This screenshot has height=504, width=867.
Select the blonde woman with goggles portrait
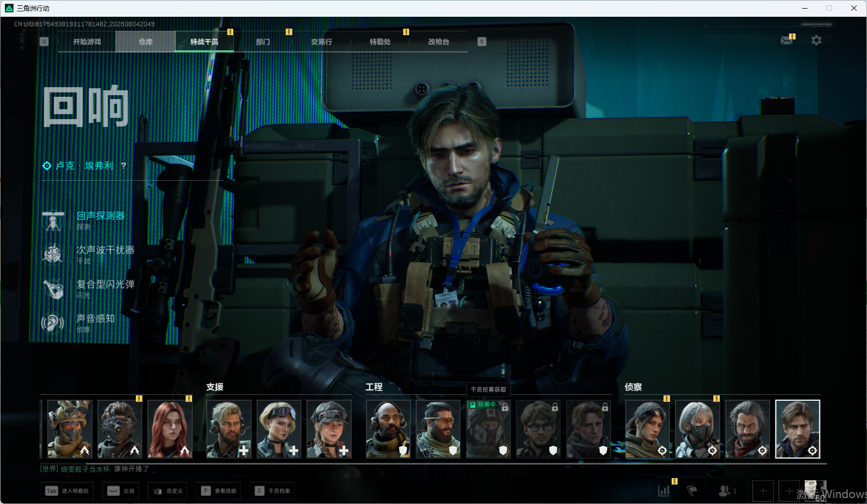pos(279,429)
